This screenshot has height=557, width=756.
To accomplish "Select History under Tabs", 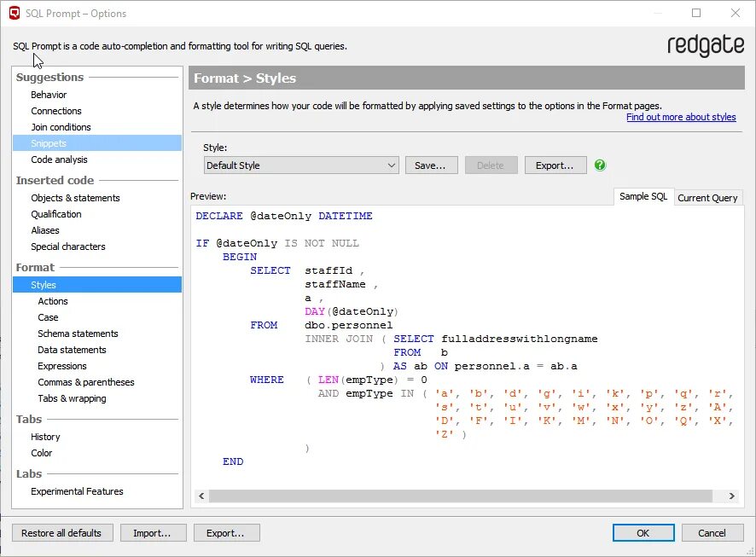I will [45, 437].
